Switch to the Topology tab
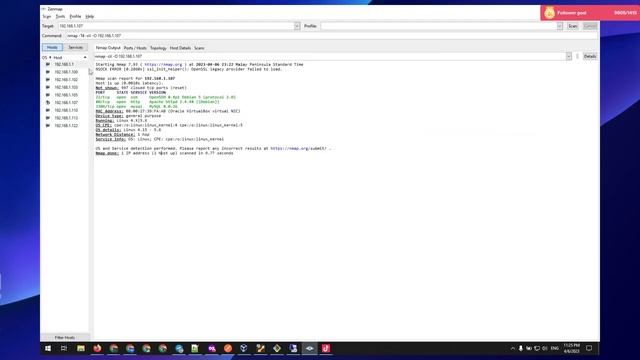The width and height of the screenshot is (640, 360). coord(158,48)
